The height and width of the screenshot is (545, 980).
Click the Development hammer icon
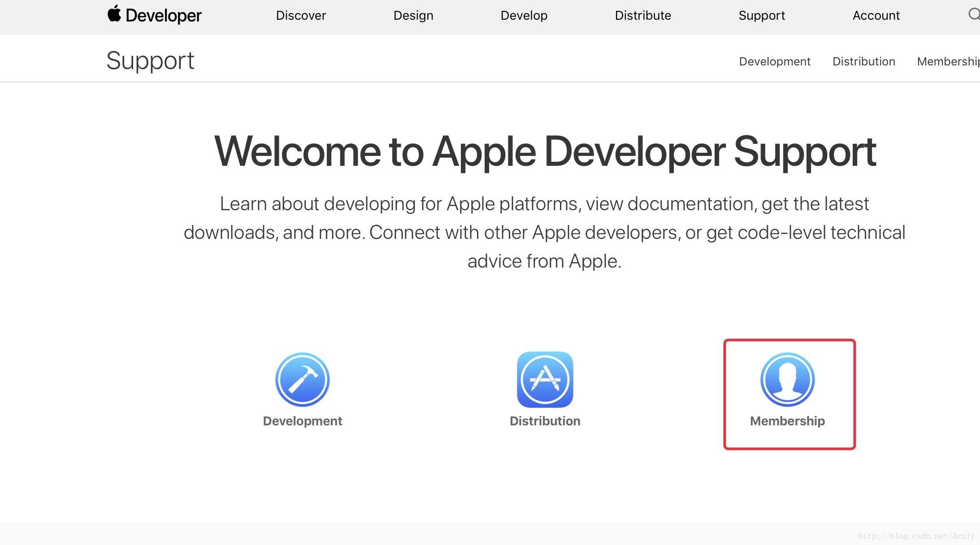(303, 380)
